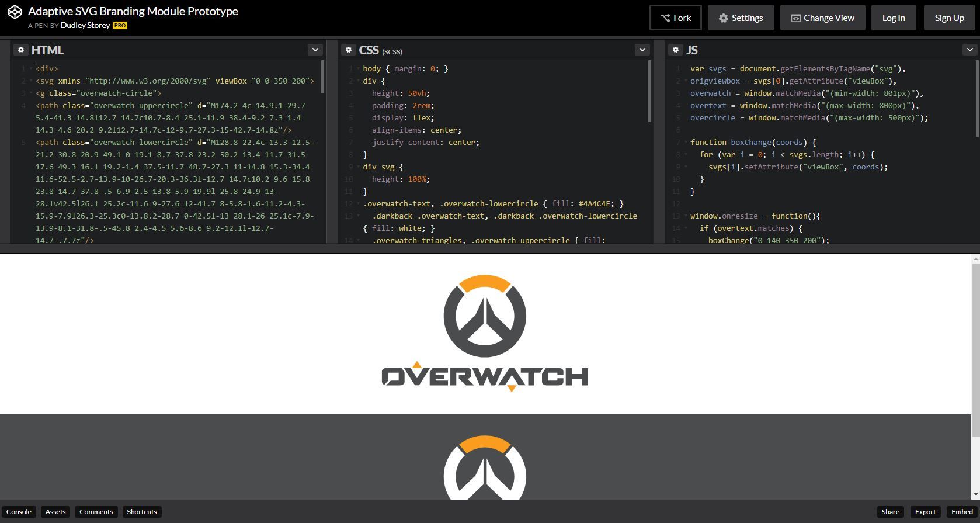Click the (SCSS) label beside CSS
This screenshot has width=980, height=523.
coord(392,52)
